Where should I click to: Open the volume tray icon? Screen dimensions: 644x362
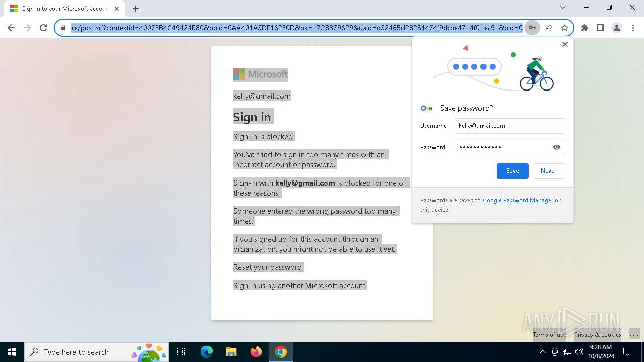[579, 352]
